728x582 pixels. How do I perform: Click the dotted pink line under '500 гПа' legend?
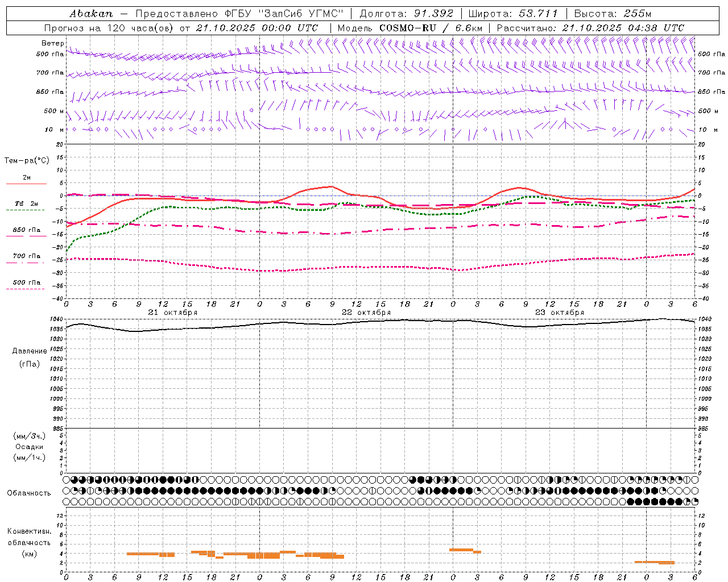tap(25, 289)
